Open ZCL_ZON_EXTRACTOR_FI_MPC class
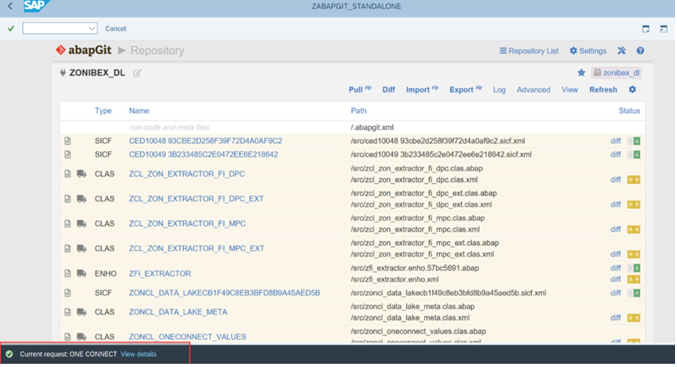This screenshot has width=677, height=367. click(187, 224)
